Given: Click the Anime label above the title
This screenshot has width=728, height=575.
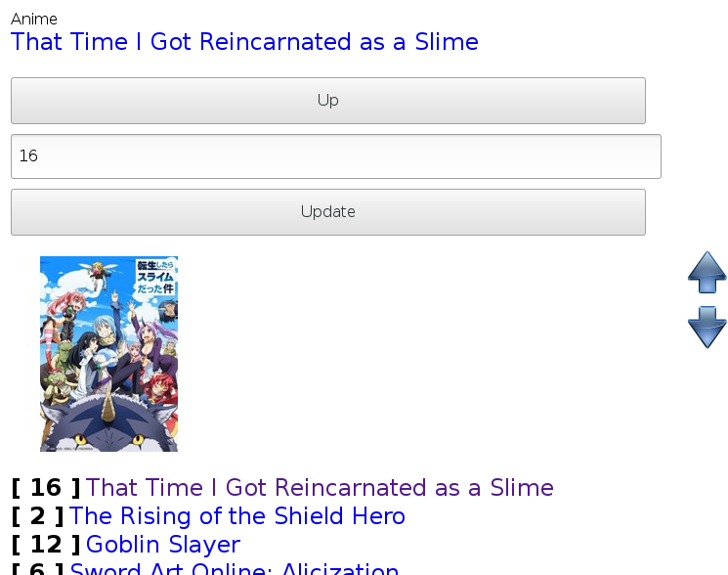Looking at the screenshot, I should pos(34,19).
